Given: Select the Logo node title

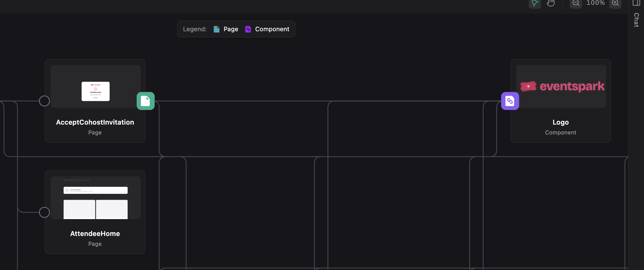Looking at the screenshot, I should (561, 122).
